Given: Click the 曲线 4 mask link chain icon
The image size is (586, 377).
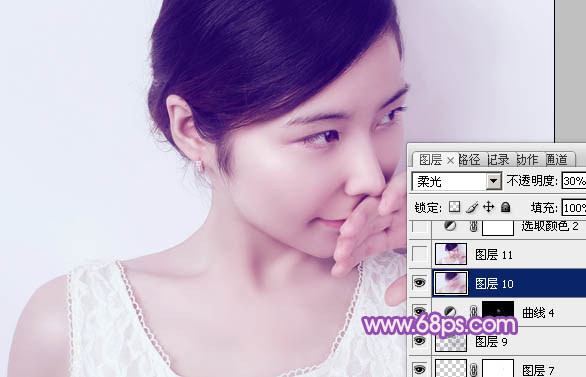Looking at the screenshot, I should click(474, 311).
